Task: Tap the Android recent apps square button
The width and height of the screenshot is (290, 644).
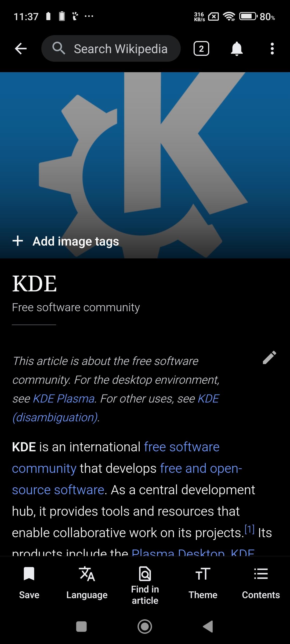Action: tap(82, 627)
